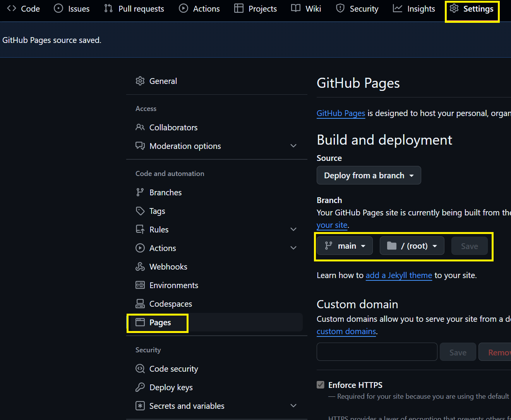Click the Branches git-branch icon

(x=140, y=192)
